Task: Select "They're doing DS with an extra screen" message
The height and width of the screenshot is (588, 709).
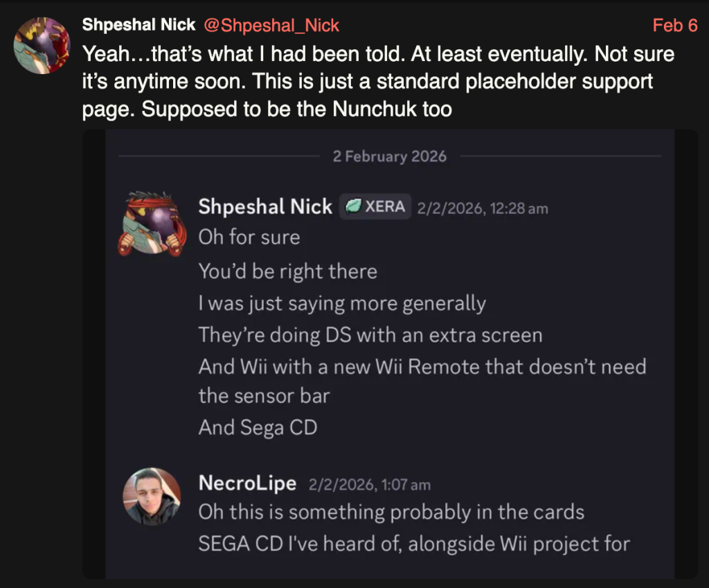Action: [370, 335]
